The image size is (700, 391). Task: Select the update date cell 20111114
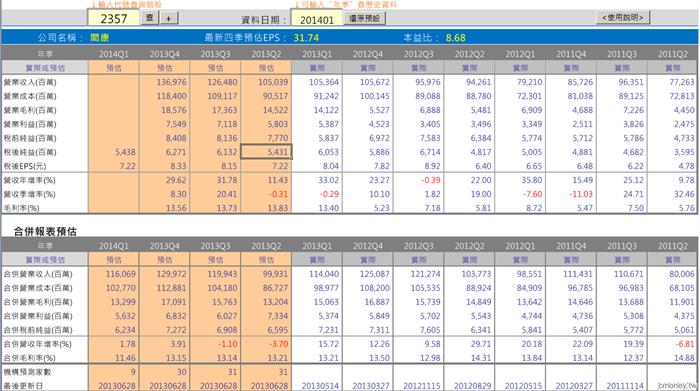625,386
